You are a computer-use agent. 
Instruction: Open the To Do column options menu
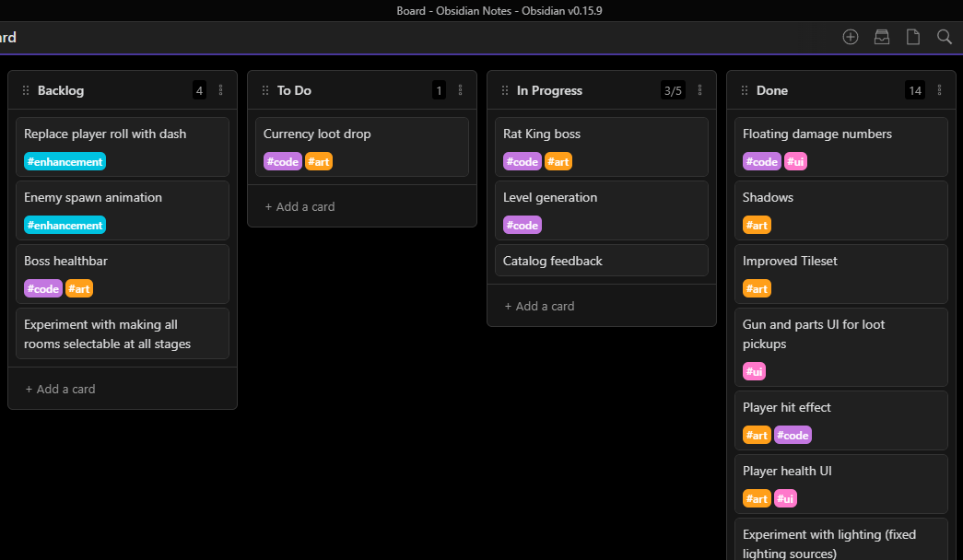click(x=460, y=89)
